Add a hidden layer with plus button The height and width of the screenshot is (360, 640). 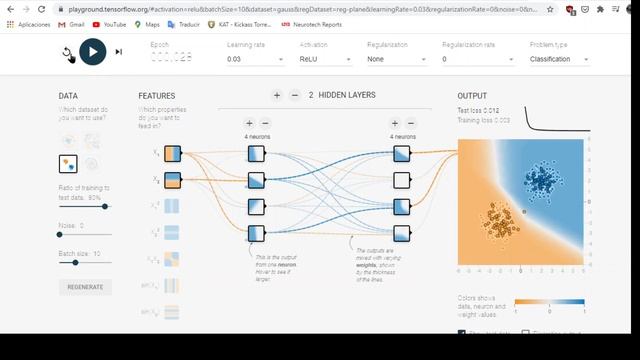click(277, 96)
